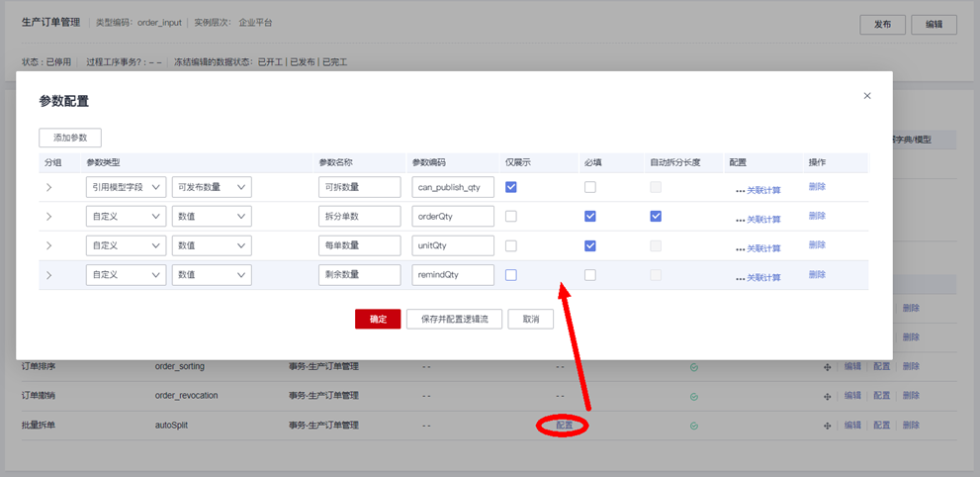Click the ellipsis icon before 关联计算 for can_publish_qty
This screenshot has width=980, height=477.
(739, 190)
